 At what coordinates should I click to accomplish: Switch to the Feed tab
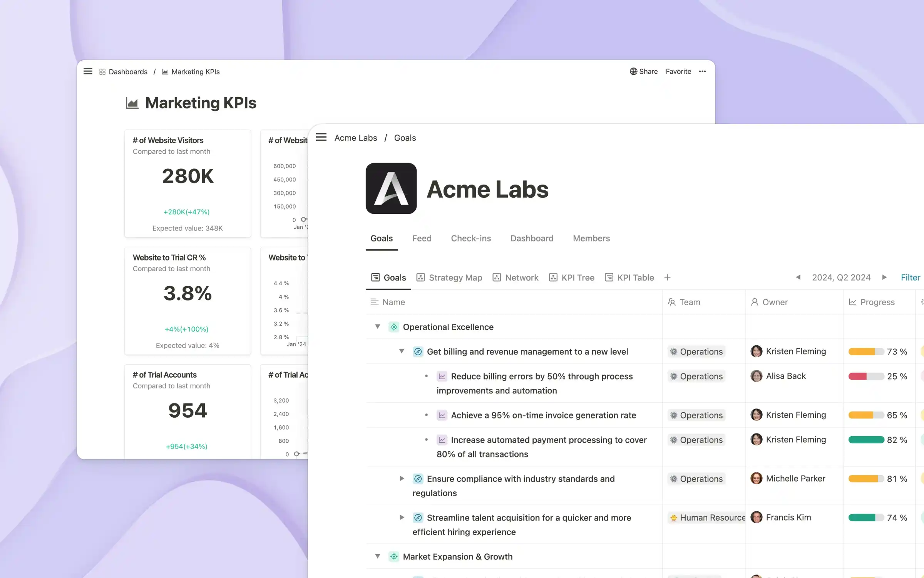coord(422,238)
